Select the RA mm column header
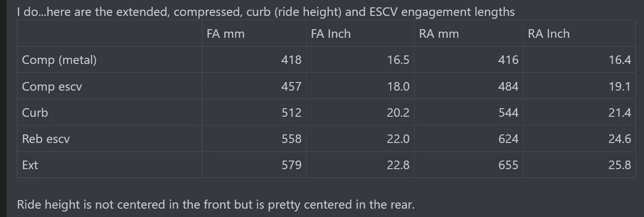 438,34
